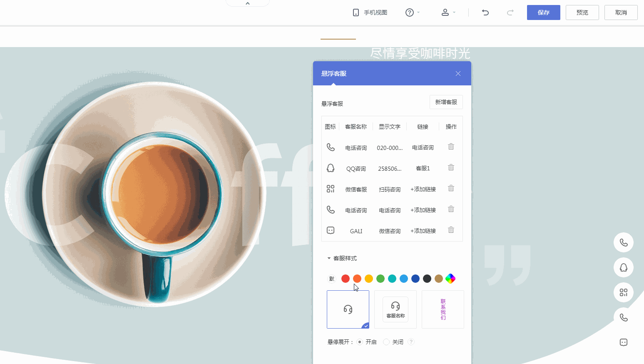Select the 默 default color option
The width and height of the screenshot is (644, 364).
point(332,279)
